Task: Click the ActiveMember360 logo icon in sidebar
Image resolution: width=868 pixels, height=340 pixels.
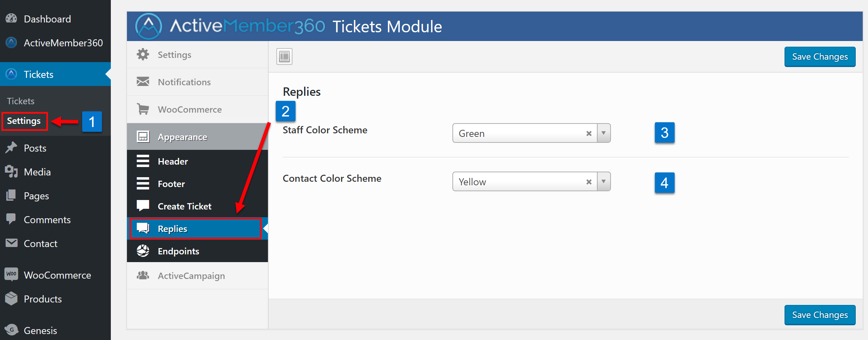Action: (x=11, y=42)
